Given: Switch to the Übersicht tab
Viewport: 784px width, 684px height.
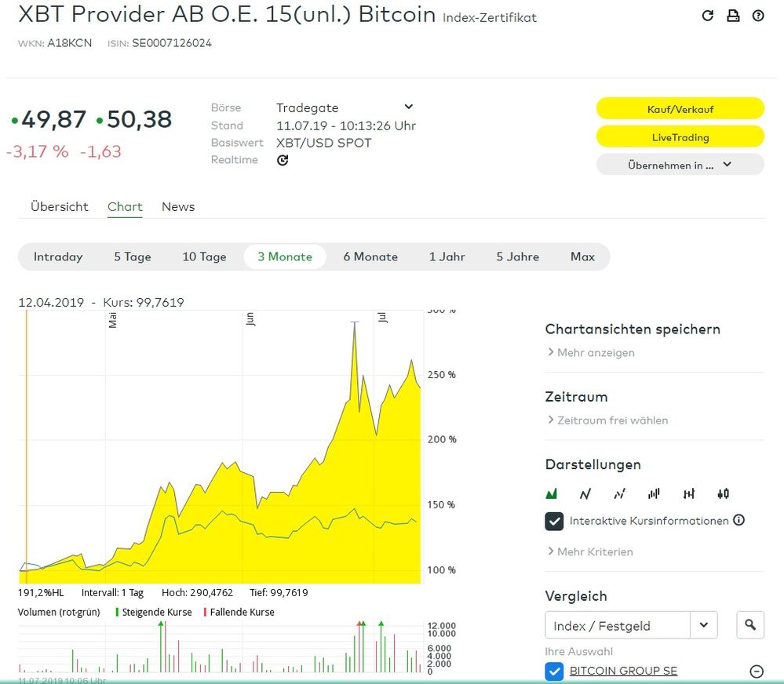Looking at the screenshot, I should [x=60, y=207].
